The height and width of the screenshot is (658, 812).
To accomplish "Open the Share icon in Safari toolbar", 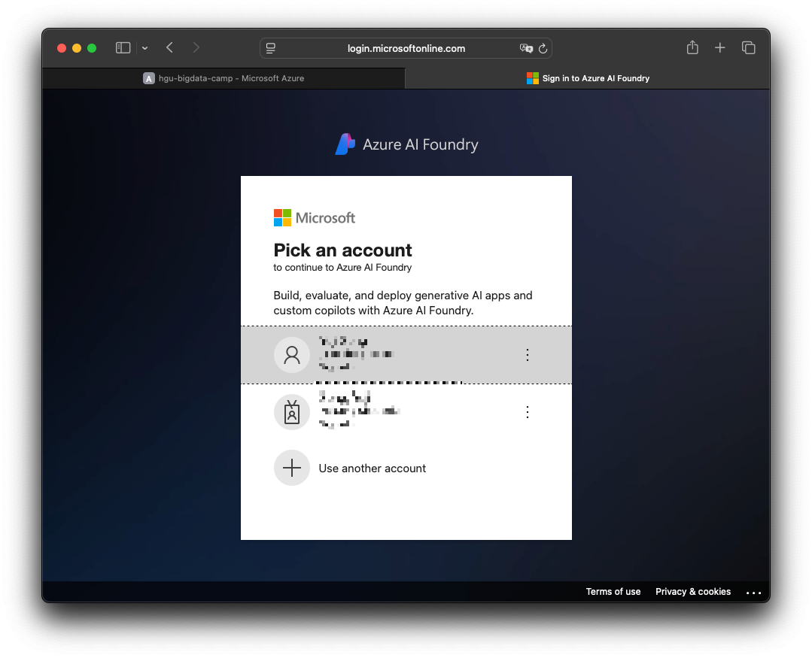I will point(692,47).
